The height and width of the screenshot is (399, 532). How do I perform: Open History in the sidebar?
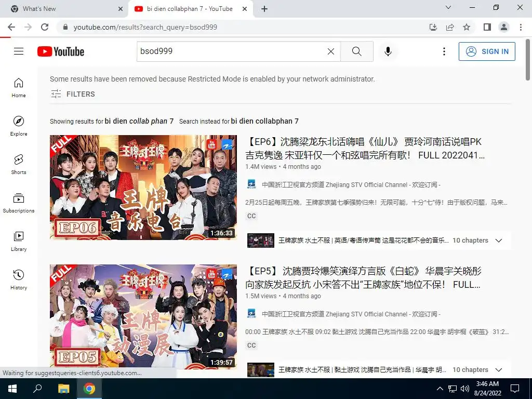(x=19, y=280)
